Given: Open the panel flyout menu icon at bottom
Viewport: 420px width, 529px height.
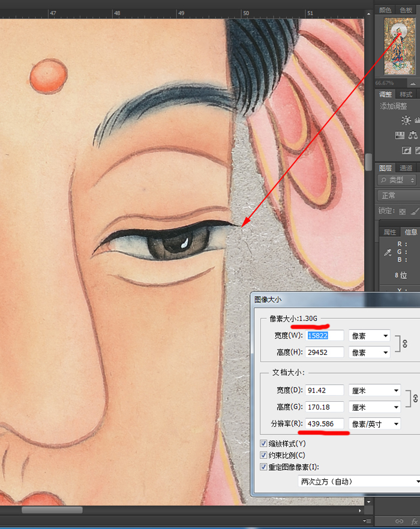Looking at the screenshot, I should (x=368, y=521).
